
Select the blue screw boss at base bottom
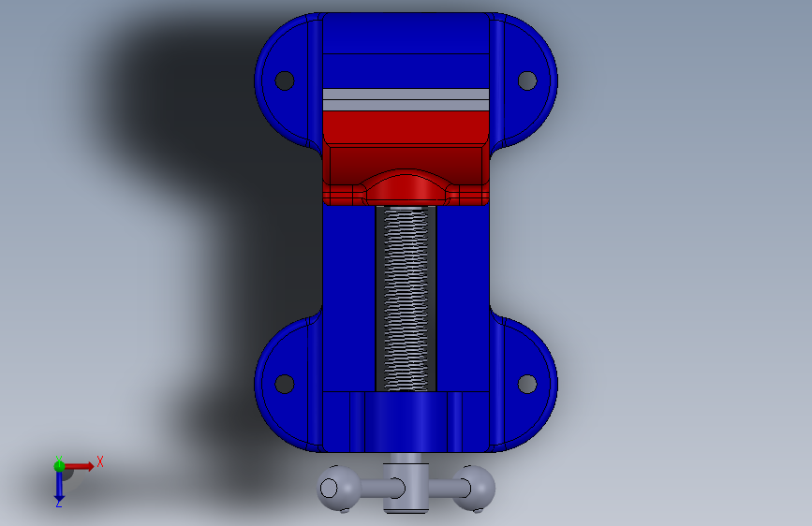coord(406,422)
